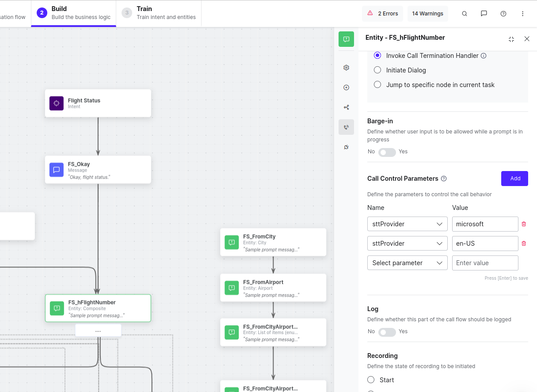The width and height of the screenshot is (537, 392).
Task: Enable the Log toggle switch
Action: point(387,332)
